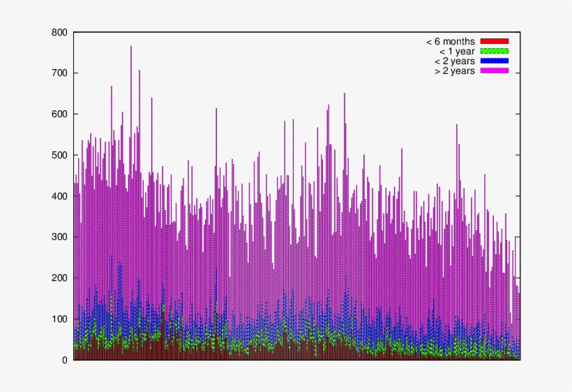The height and width of the screenshot is (392, 572).
Task: Click the tip of the tallest magenta spike
Action: tap(130, 47)
